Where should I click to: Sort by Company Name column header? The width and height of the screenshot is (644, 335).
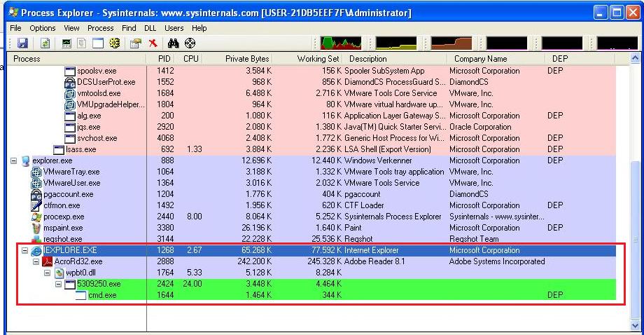pos(496,59)
